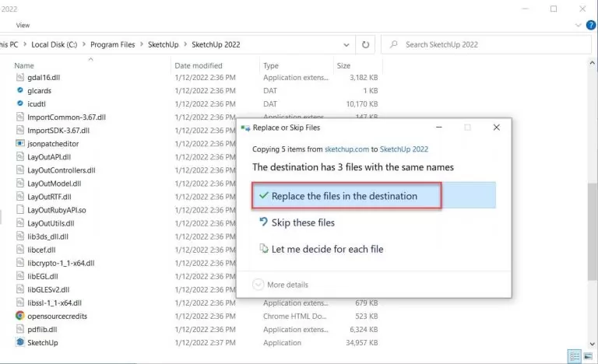Choose Replace the files in the destination
This screenshot has height=364, width=598.
point(344,196)
